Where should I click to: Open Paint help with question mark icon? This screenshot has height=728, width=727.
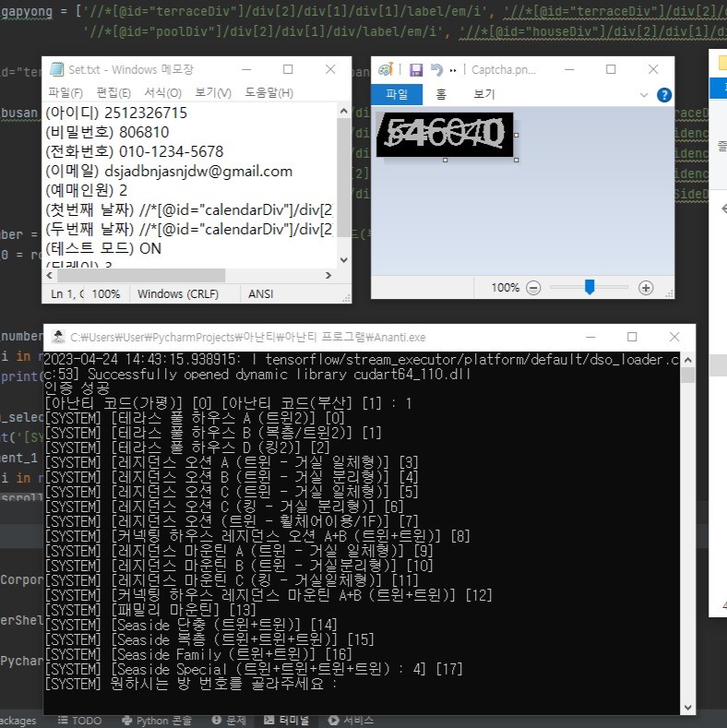[664, 95]
